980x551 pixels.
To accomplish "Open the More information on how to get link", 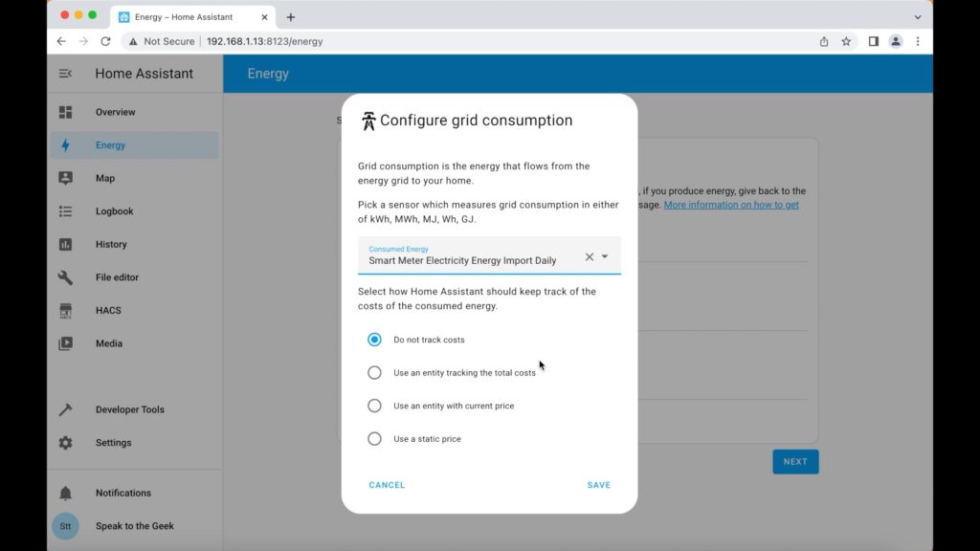I will [x=731, y=205].
